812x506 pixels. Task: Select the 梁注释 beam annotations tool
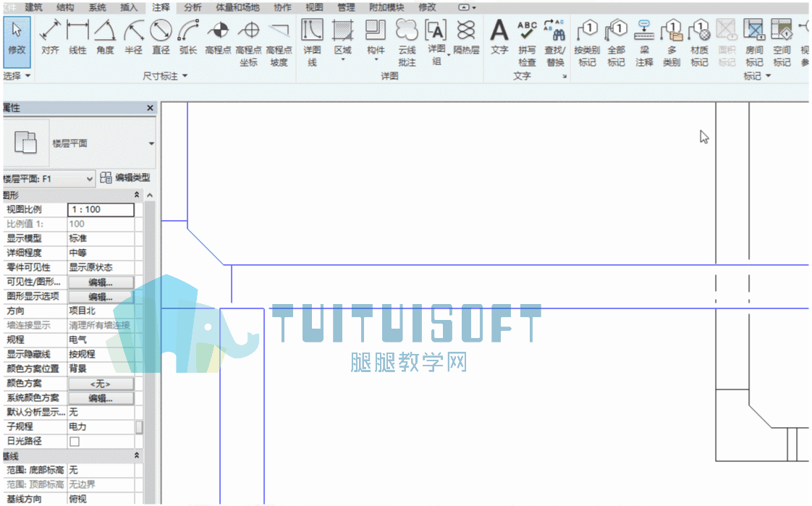click(644, 43)
